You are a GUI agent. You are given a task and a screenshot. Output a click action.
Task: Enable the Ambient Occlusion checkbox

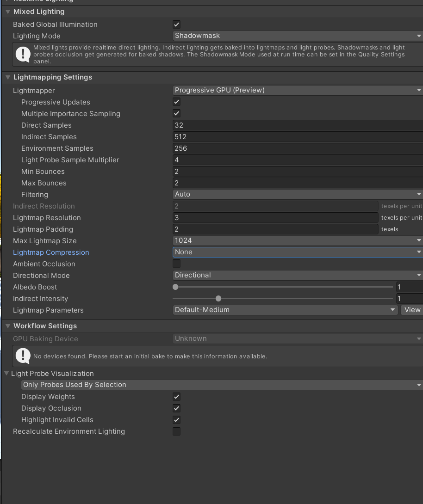pyautogui.click(x=176, y=264)
